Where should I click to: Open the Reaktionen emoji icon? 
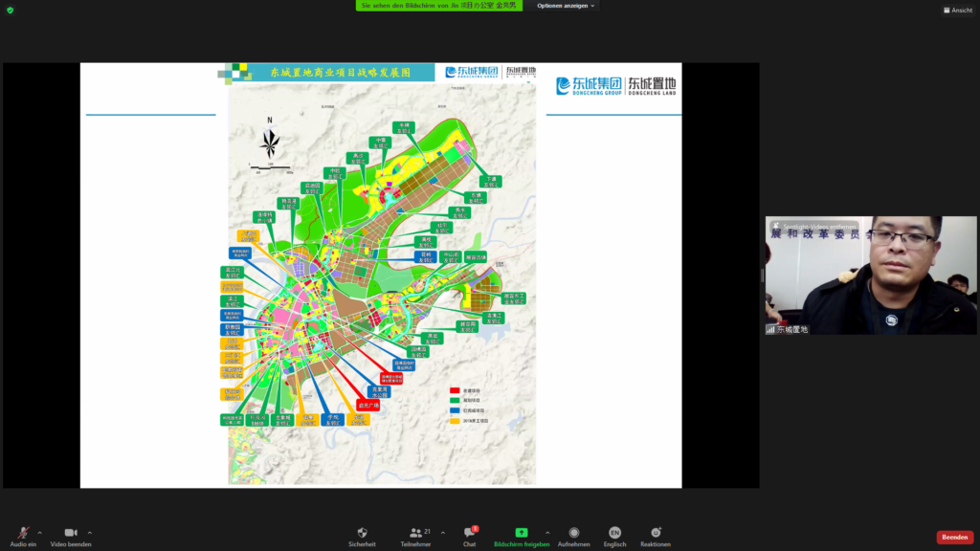point(656,533)
